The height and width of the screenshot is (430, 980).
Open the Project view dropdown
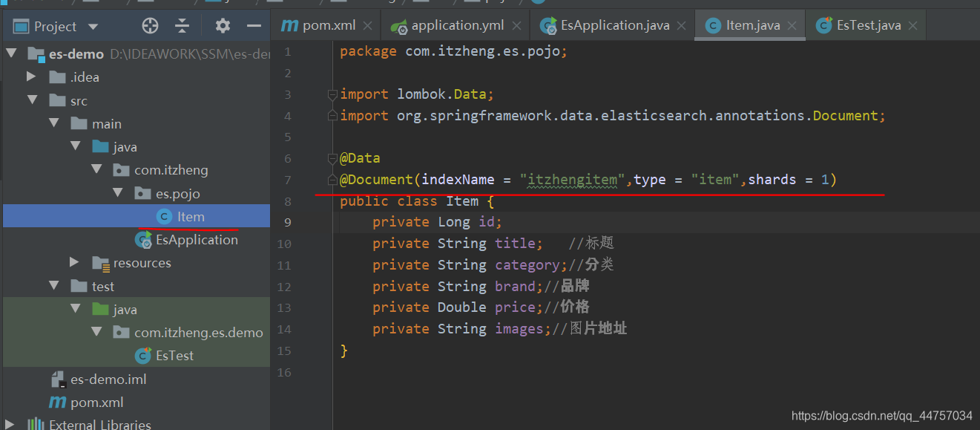pos(93,27)
